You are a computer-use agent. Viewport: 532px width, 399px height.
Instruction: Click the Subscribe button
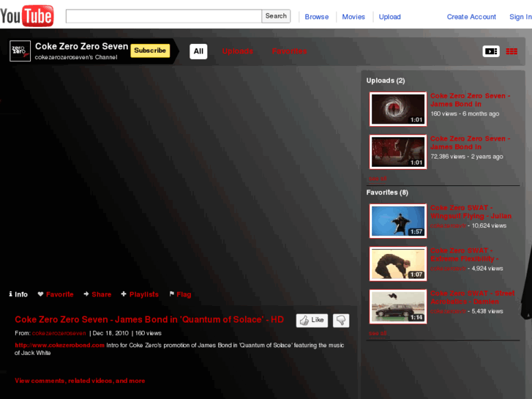pos(150,51)
